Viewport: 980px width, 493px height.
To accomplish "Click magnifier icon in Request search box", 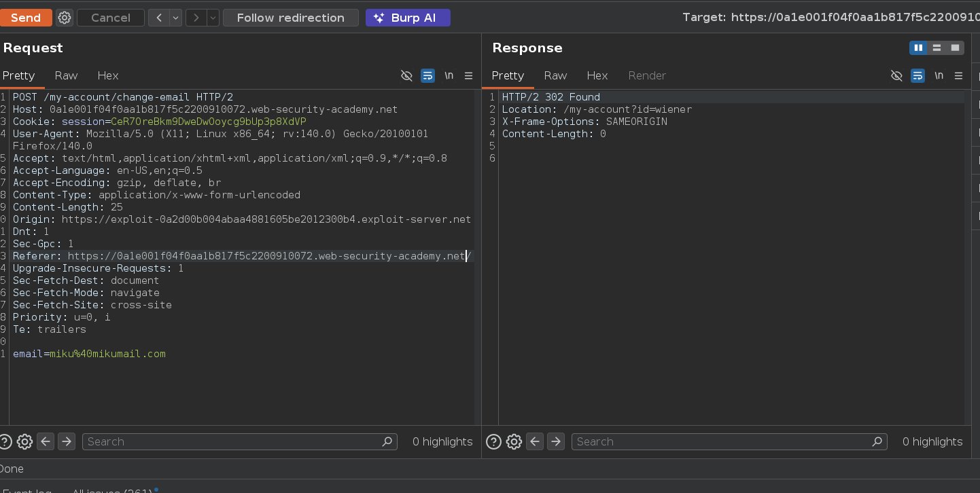I will click(387, 441).
